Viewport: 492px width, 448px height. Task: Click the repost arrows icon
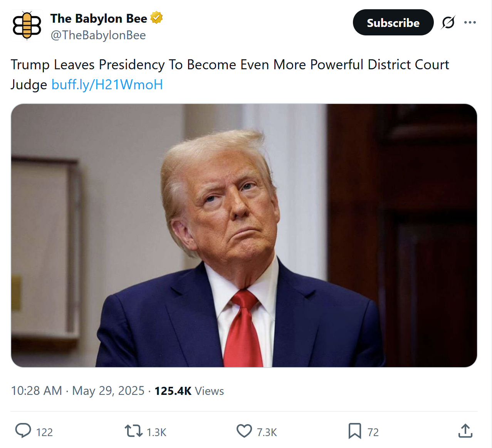pos(133,431)
